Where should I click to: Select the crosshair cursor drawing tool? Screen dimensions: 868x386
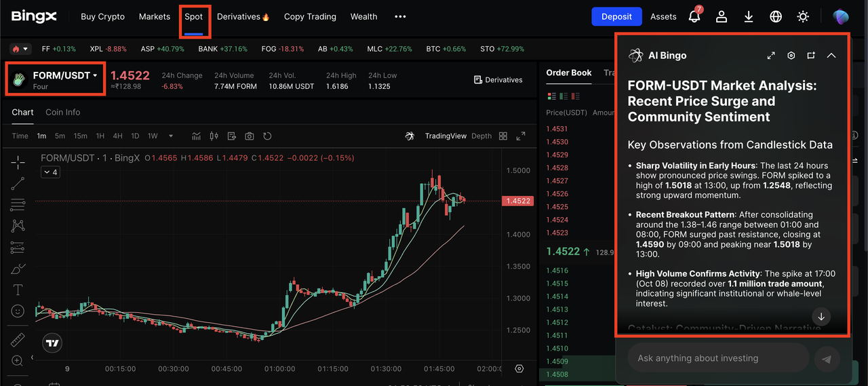coord(18,161)
